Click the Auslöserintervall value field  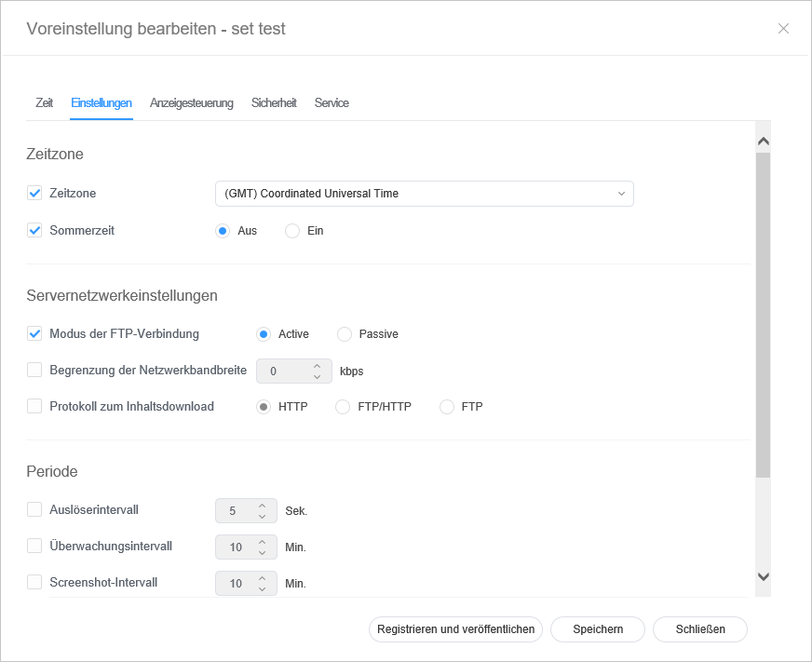click(x=234, y=511)
